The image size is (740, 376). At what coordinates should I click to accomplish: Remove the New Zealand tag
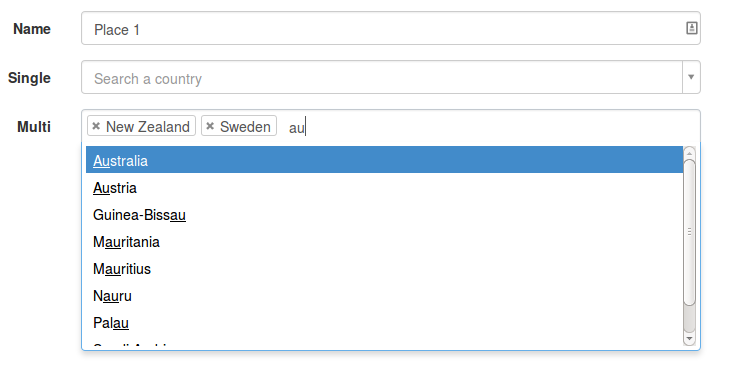click(96, 126)
